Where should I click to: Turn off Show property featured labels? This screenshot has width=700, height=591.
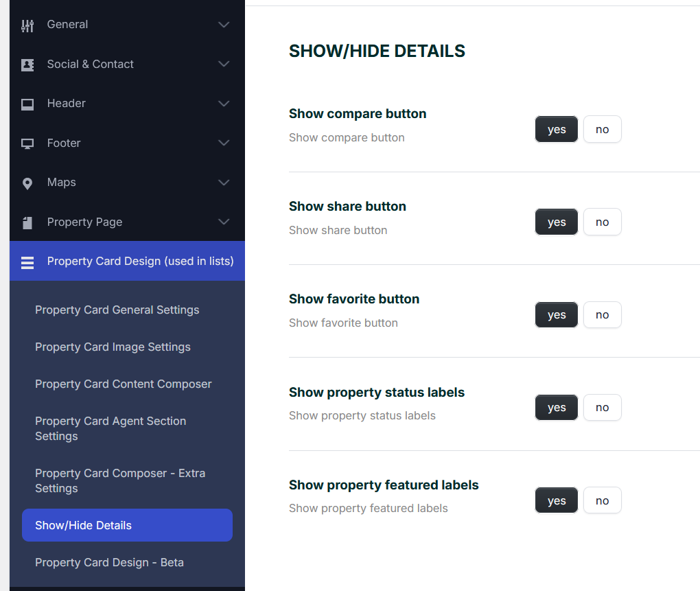point(602,500)
